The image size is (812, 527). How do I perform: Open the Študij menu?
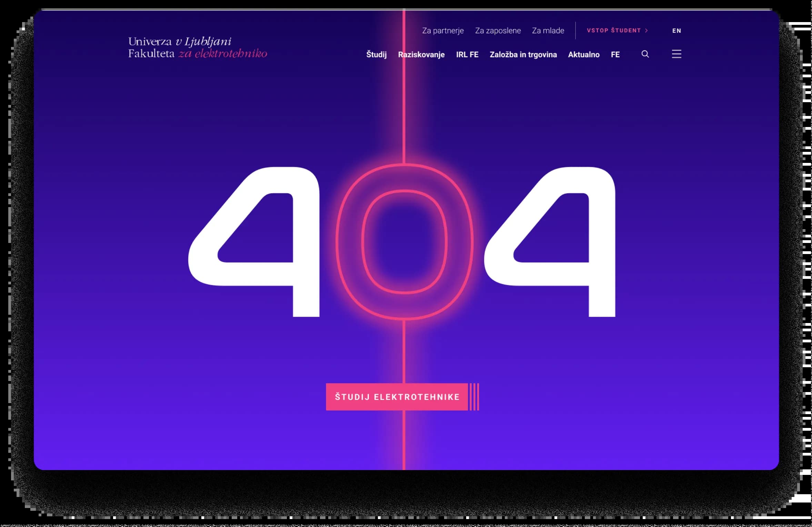click(x=376, y=55)
